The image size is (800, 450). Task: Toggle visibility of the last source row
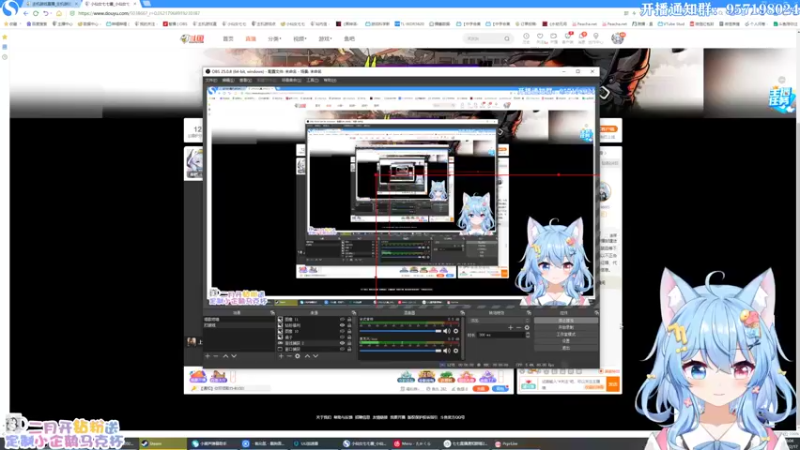tap(342, 349)
